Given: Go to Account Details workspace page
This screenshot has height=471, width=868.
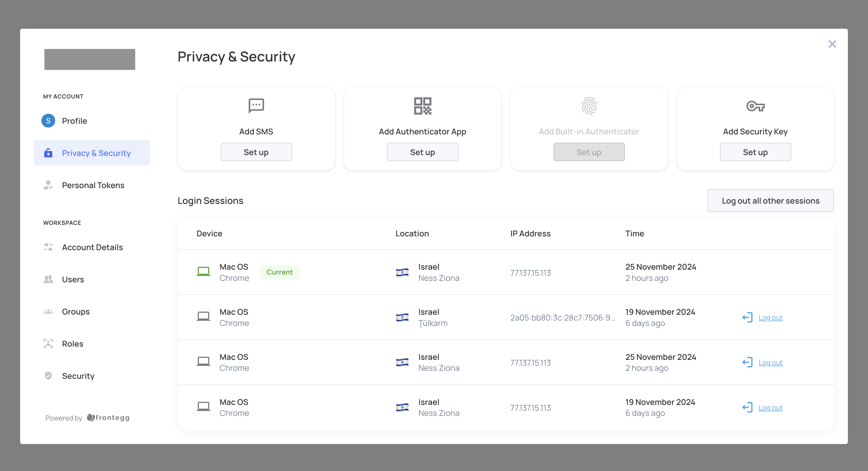Looking at the screenshot, I should (x=92, y=247).
